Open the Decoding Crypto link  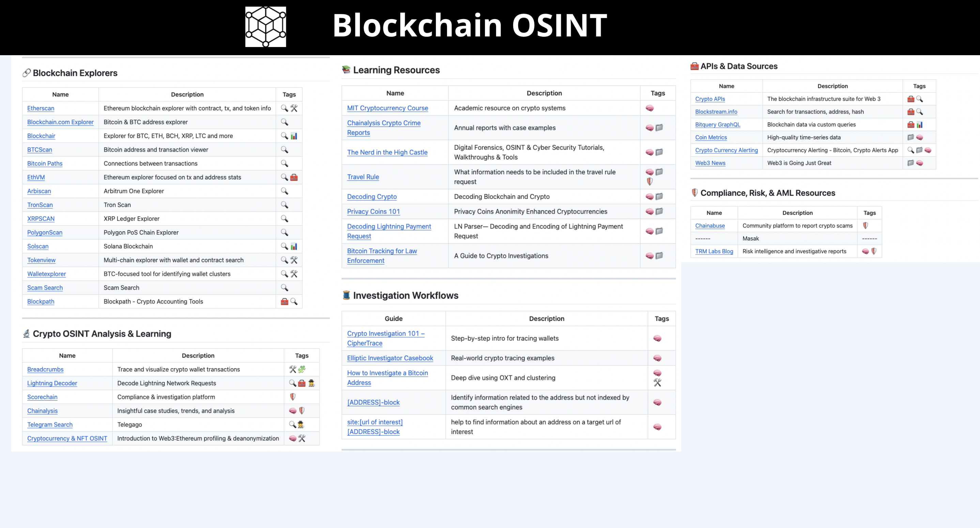pyautogui.click(x=372, y=197)
